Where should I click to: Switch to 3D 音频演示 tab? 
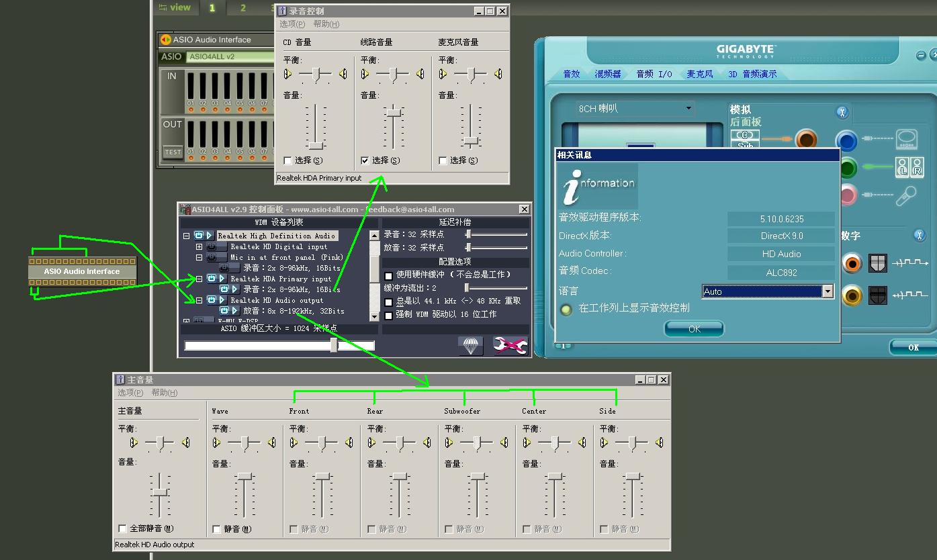(752, 74)
